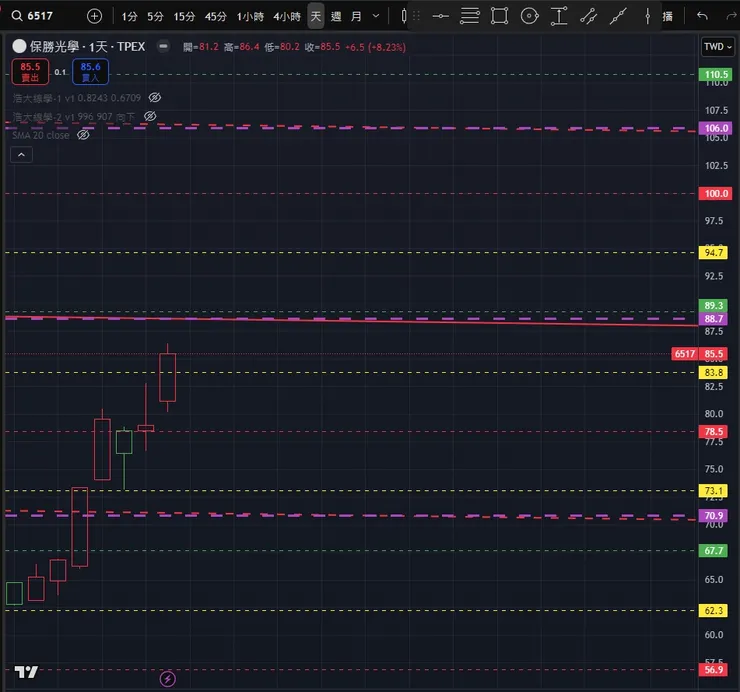This screenshot has width=740, height=692.
Task: Switch to the 4小時 timeframe
Action: point(287,17)
